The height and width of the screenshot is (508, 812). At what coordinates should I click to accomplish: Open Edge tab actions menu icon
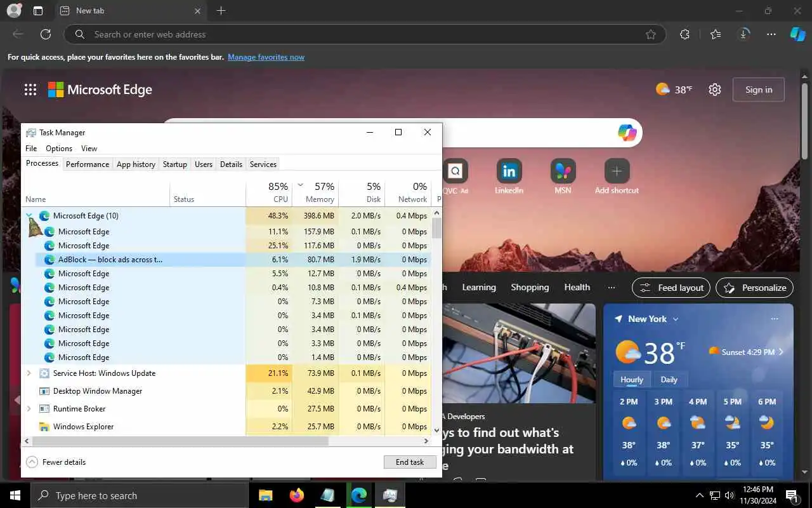[38, 11]
